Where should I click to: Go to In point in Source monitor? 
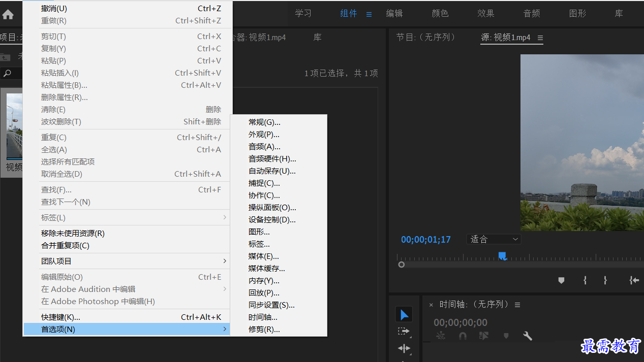click(634, 280)
